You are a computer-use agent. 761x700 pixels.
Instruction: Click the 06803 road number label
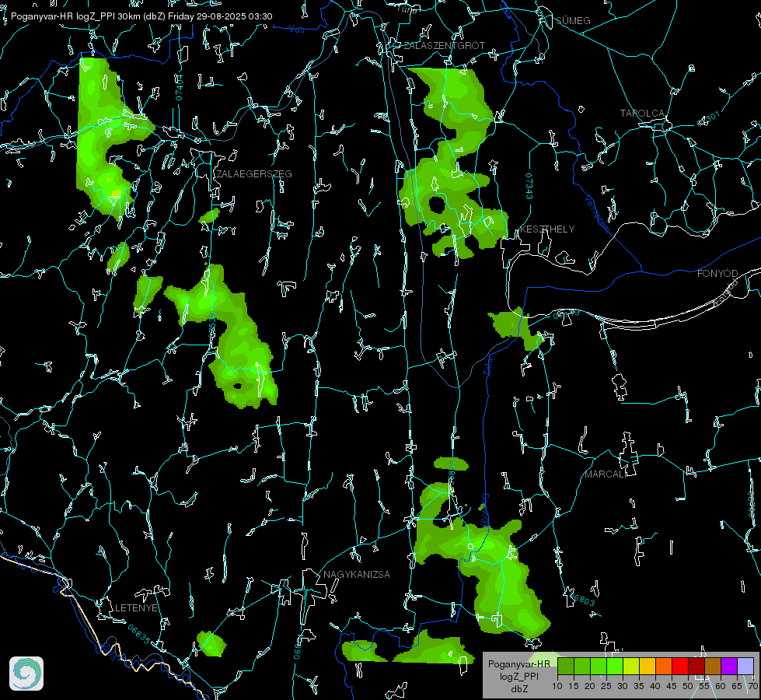pos(582,599)
